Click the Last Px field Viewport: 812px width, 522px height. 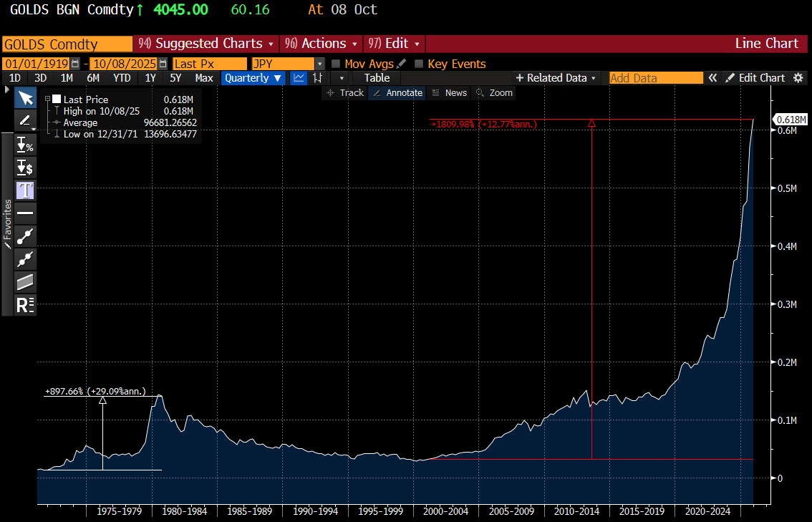point(210,64)
